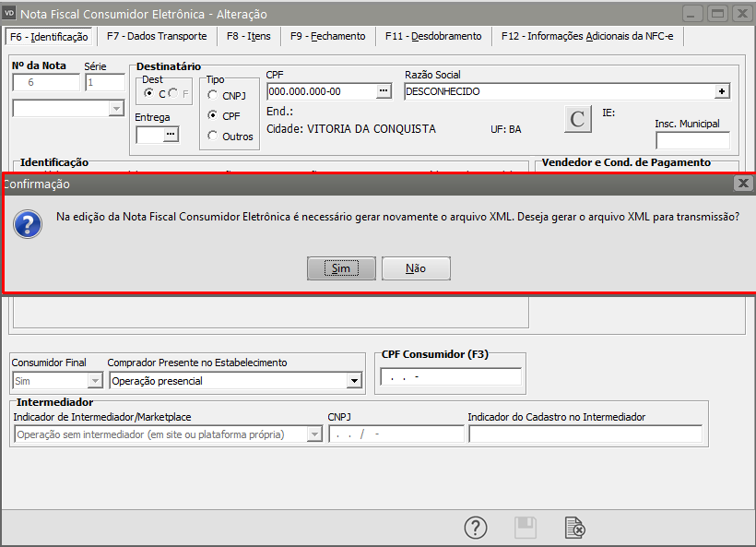
Task: Open Entrega lookup ellipsis button
Action: point(170,135)
